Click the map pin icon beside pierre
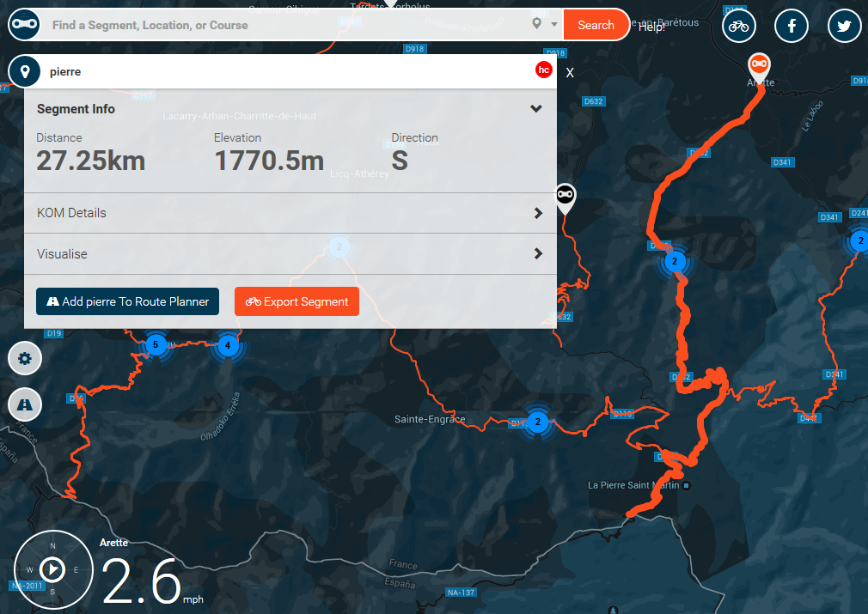868x614 pixels. click(24, 71)
